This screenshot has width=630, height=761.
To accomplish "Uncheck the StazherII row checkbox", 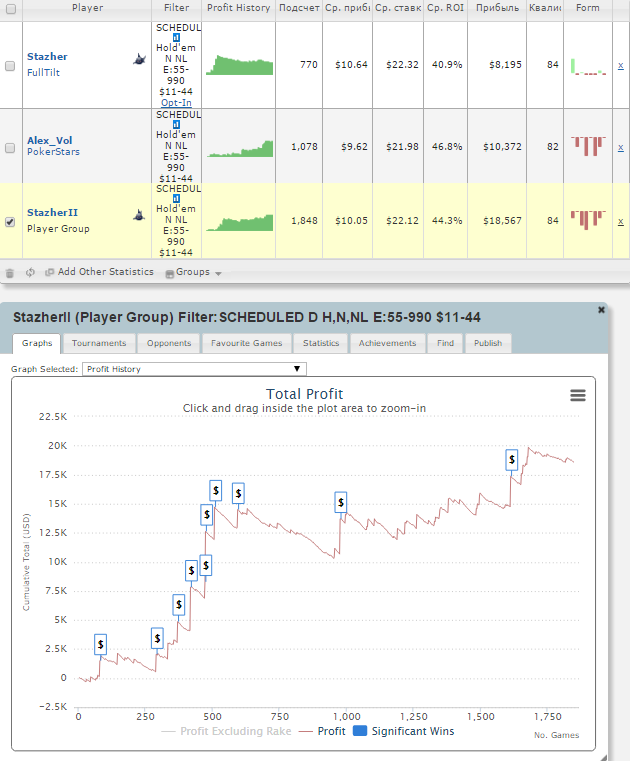I will point(10,222).
